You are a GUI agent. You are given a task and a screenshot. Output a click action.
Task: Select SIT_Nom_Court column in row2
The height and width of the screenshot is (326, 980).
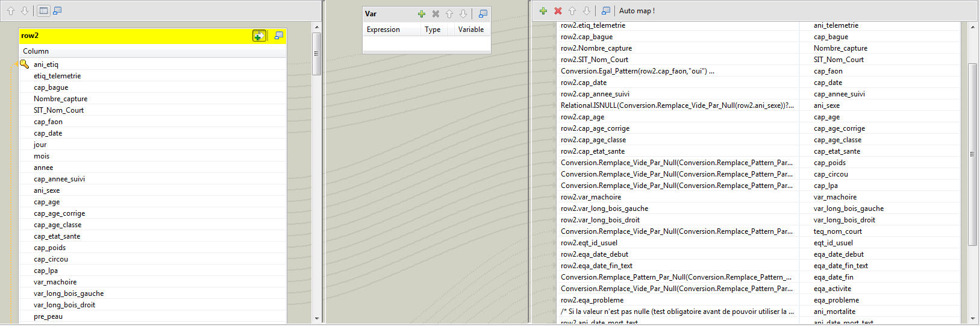coord(58,110)
